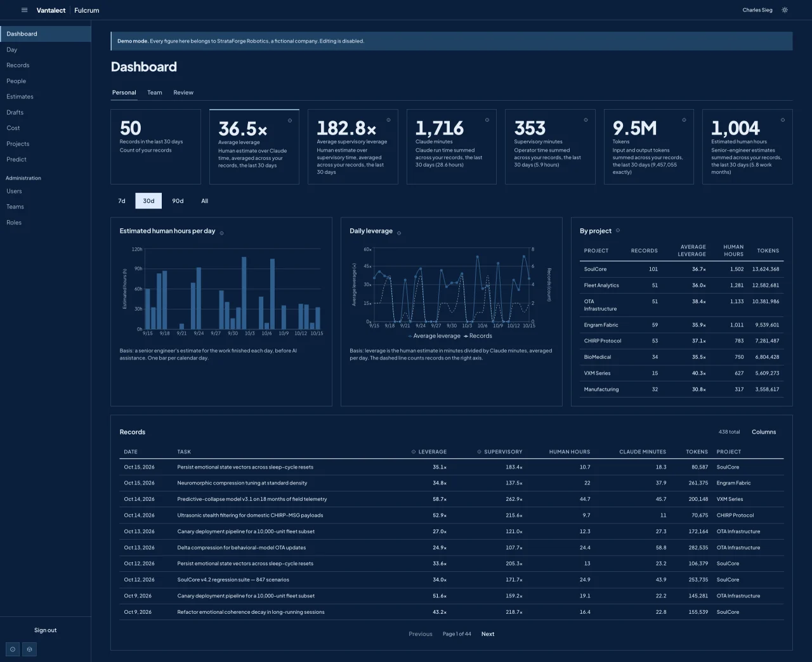Switch to the Team tab
812x662 pixels.
coord(155,93)
